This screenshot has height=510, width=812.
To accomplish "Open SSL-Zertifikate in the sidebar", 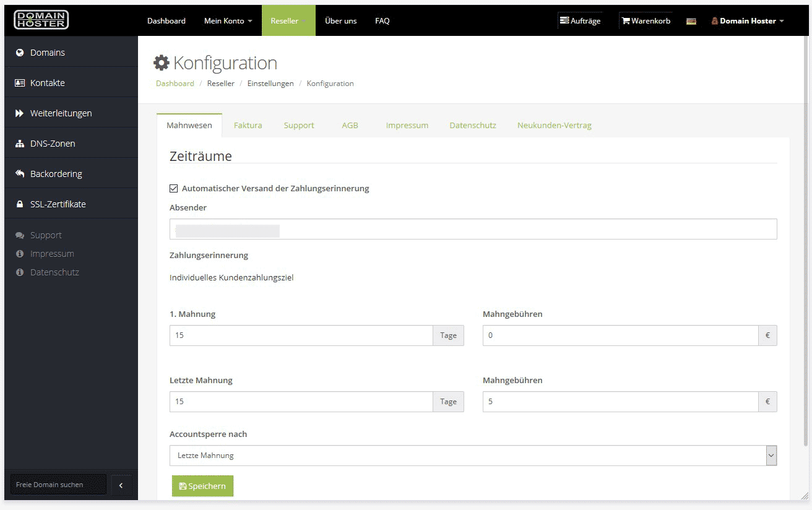I will pyautogui.click(x=71, y=204).
